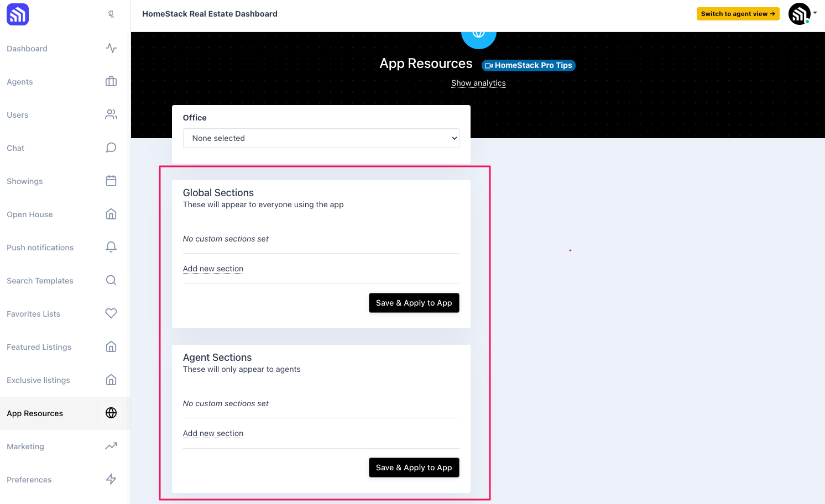The image size is (825, 504).
Task: Click the Favorites Lists heart icon
Action: (x=111, y=313)
